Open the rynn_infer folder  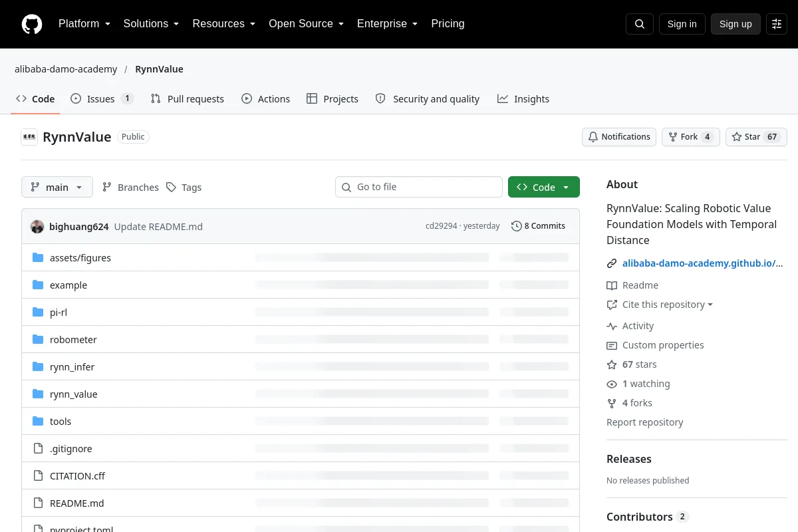[x=72, y=367]
